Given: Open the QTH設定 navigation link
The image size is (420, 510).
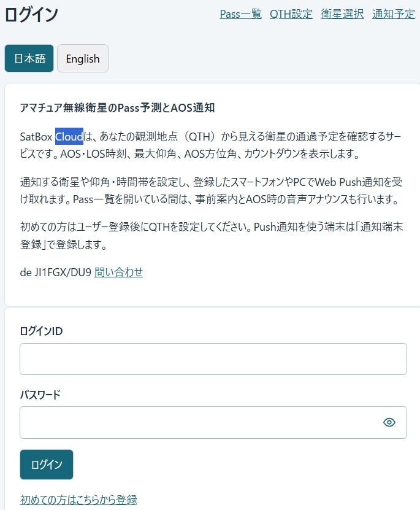Looking at the screenshot, I should 291,14.
